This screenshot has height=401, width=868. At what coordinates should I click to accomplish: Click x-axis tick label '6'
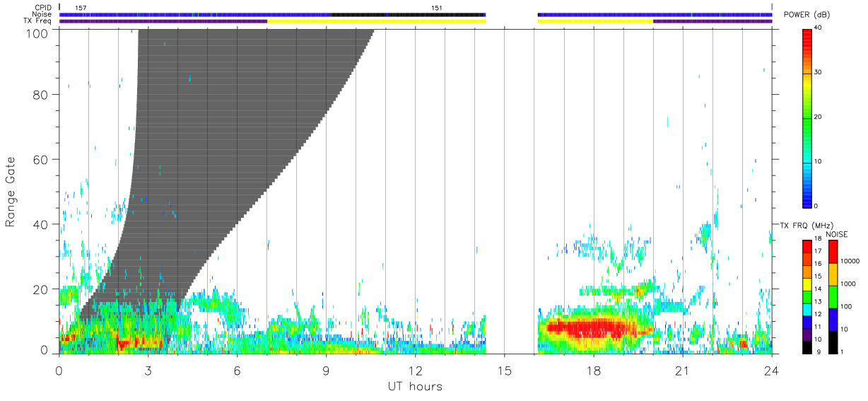[x=237, y=371]
